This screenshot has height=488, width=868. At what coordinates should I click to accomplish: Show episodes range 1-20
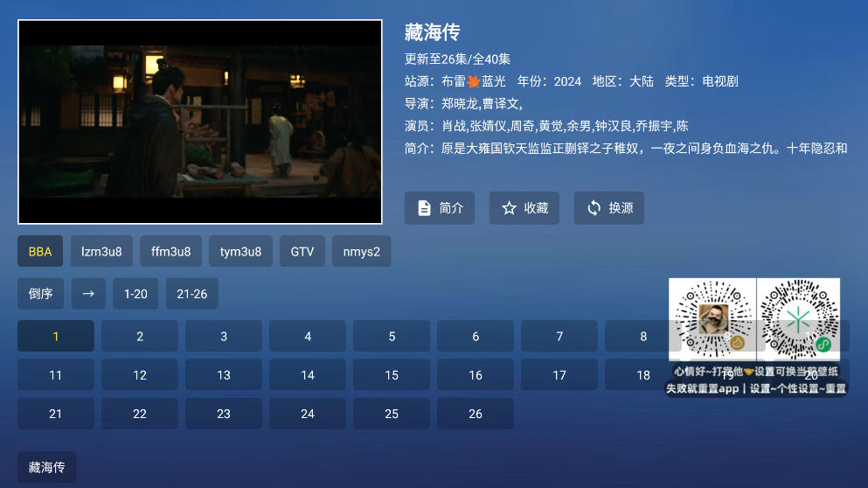coord(135,294)
